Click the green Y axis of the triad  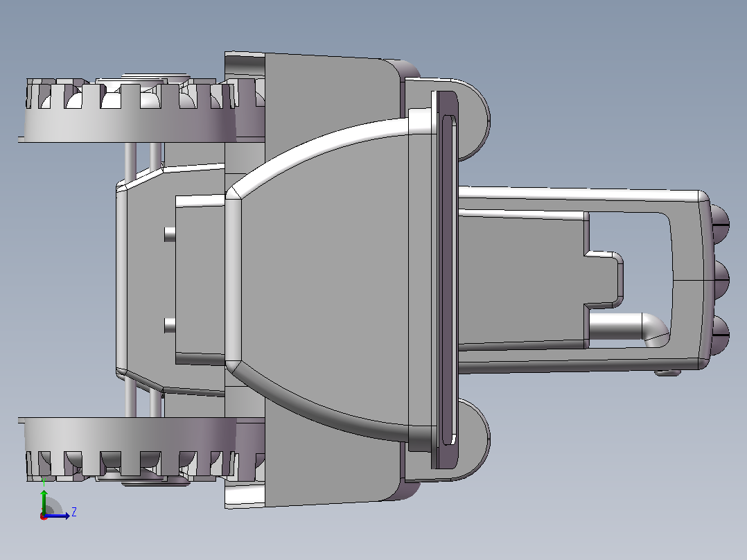(x=44, y=502)
